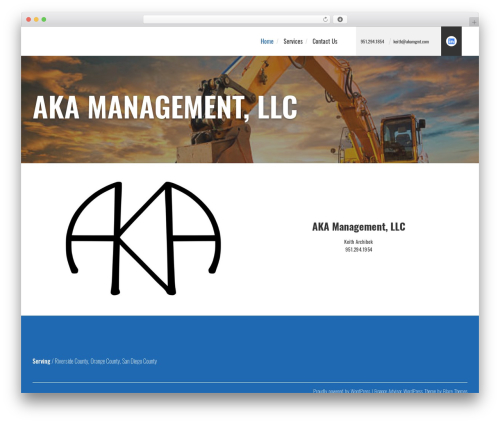The width and height of the screenshot is (500, 423).
Task: Click the green maximize window button
Action: 44,19
